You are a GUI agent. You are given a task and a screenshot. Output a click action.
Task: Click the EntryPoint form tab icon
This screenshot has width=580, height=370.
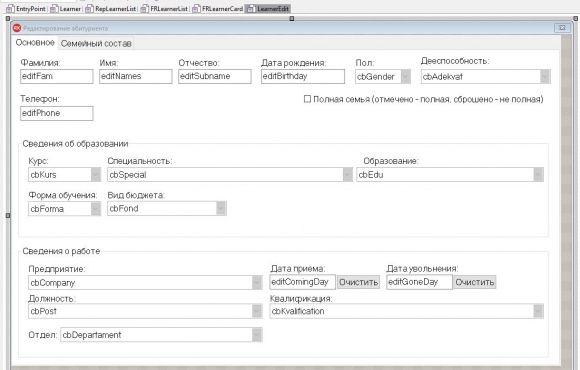(x=10, y=9)
